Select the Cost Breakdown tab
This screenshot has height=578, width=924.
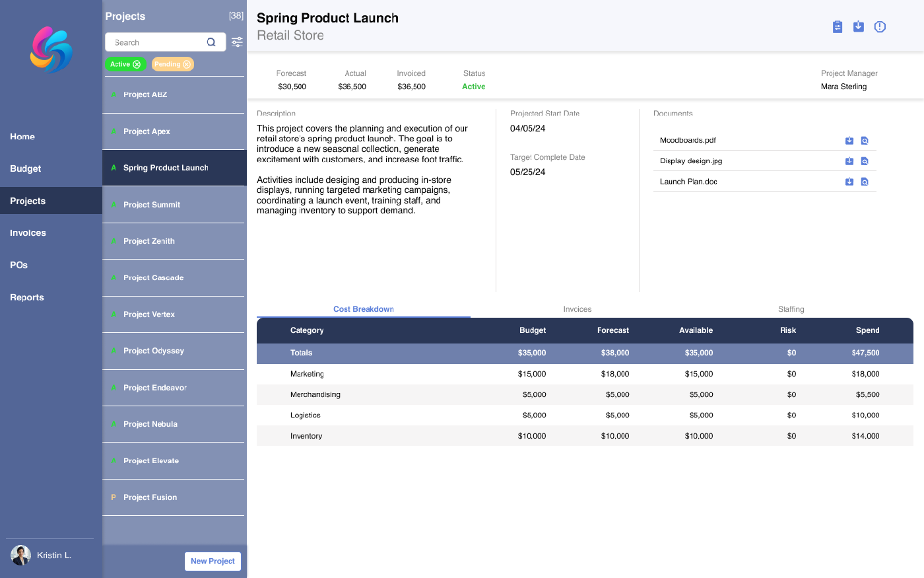click(x=363, y=309)
